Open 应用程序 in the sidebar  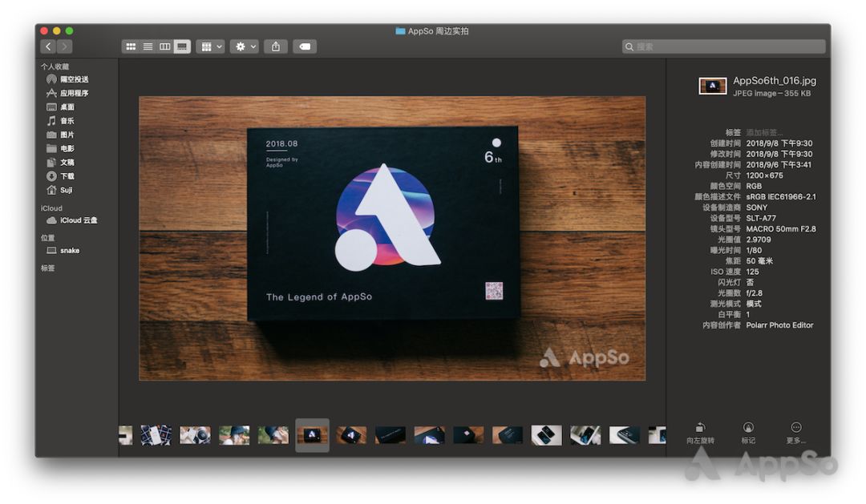point(74,93)
